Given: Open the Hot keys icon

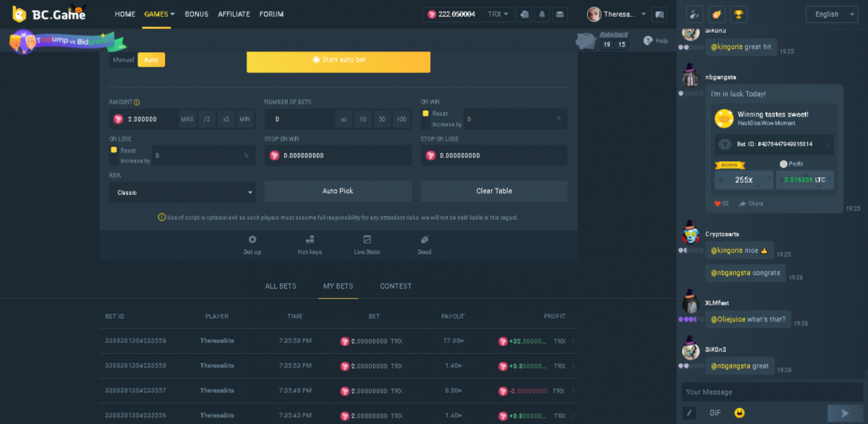Looking at the screenshot, I should click(310, 240).
